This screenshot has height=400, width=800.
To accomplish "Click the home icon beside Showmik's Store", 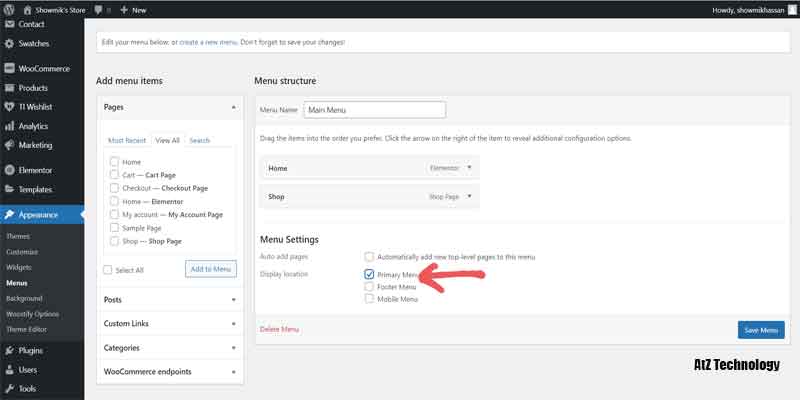I will click(x=27, y=9).
